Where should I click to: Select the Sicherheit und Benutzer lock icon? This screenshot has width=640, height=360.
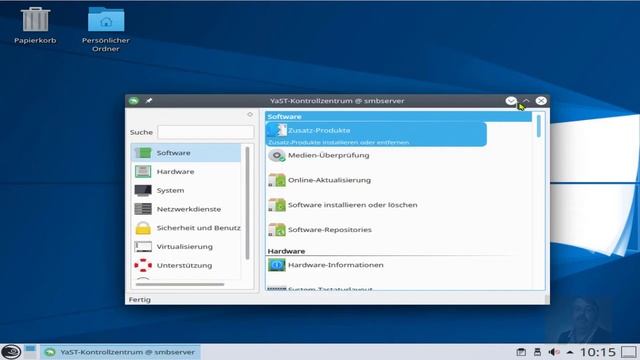pyautogui.click(x=143, y=228)
